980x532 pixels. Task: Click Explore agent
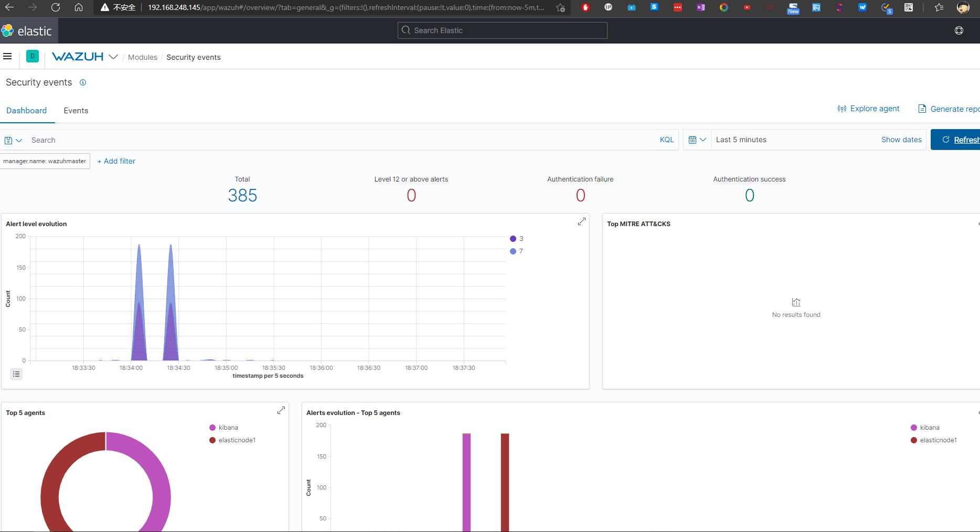click(869, 109)
